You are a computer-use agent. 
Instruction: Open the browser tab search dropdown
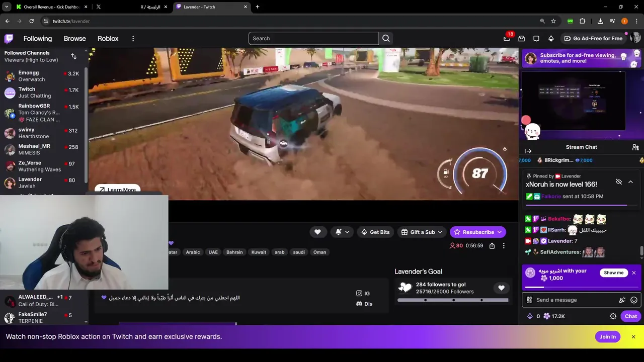7,7
